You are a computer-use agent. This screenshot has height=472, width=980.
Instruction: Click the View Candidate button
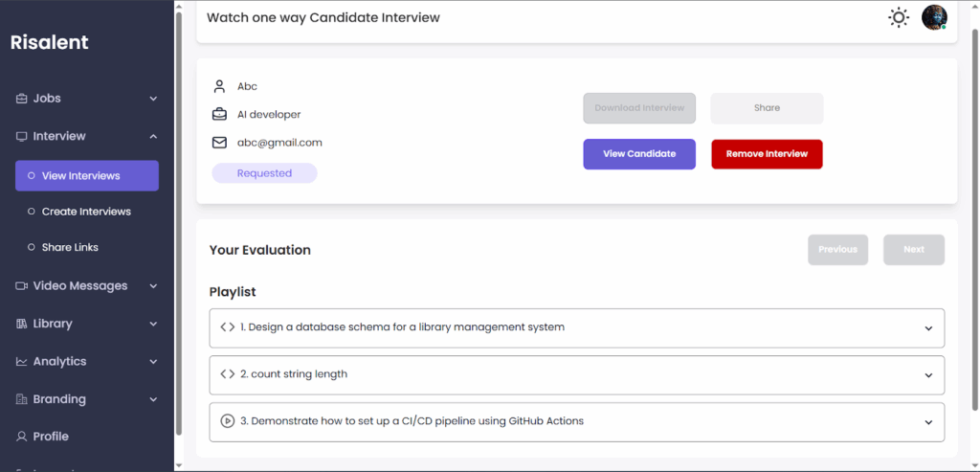639,154
